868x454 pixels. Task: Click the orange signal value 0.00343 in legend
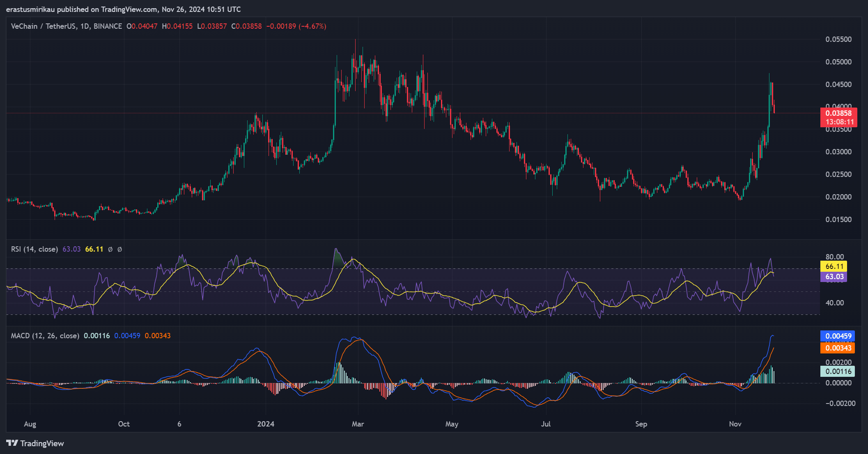(158, 336)
